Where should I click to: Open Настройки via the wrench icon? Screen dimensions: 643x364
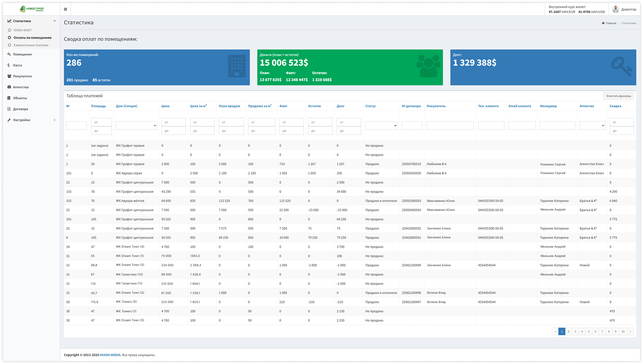coord(9,120)
